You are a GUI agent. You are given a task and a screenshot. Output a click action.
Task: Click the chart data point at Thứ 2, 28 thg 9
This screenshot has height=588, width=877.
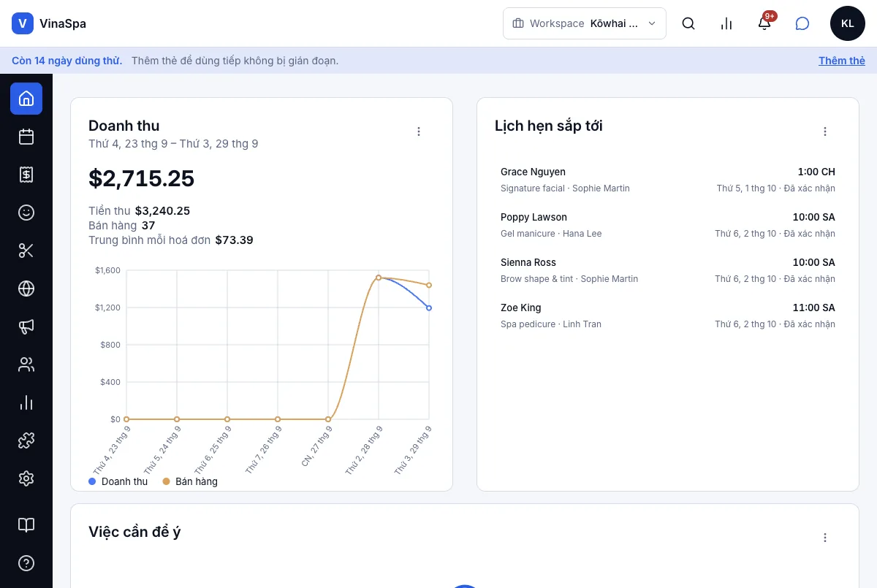pyautogui.click(x=379, y=278)
